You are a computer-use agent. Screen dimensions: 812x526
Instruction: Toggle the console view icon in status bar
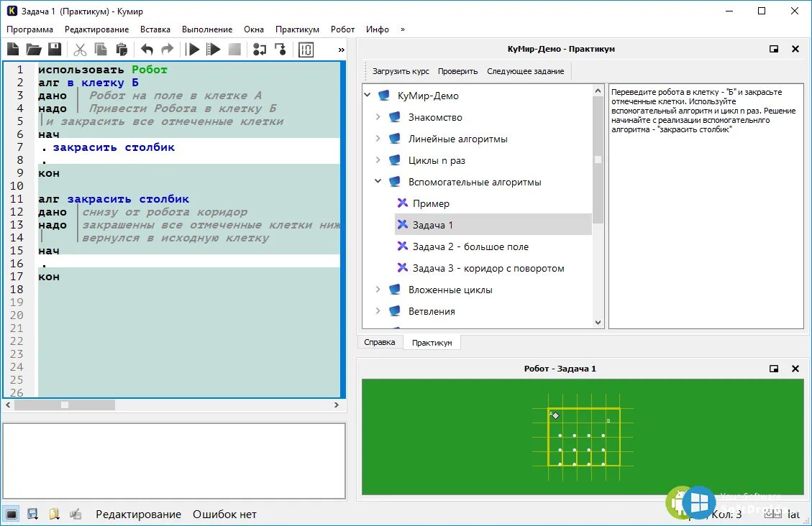12,514
